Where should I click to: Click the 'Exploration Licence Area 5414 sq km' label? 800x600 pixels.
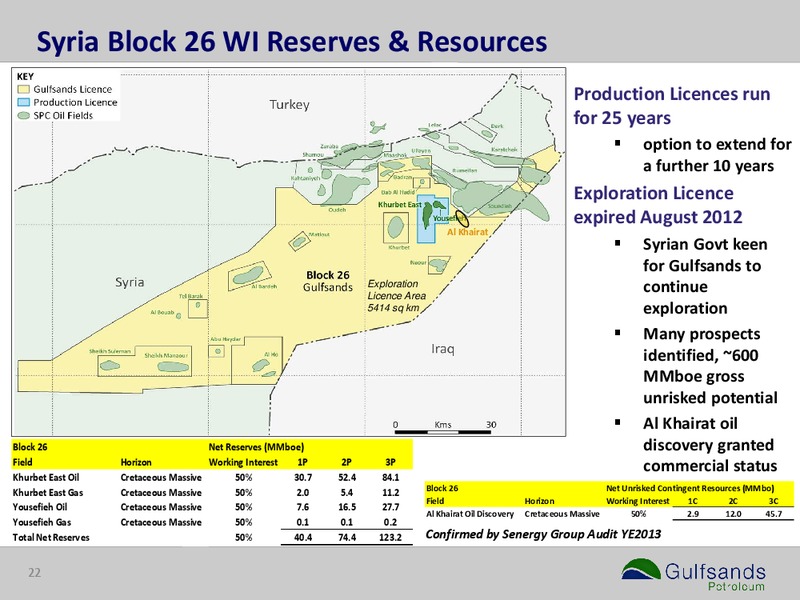[396, 296]
